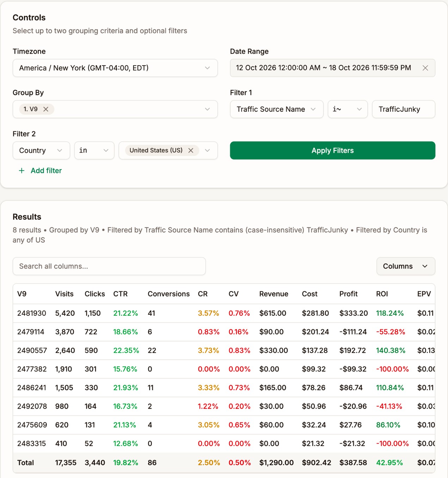The height and width of the screenshot is (478, 448).
Task: Click the ROI value 118.24%
Action: 390,313
